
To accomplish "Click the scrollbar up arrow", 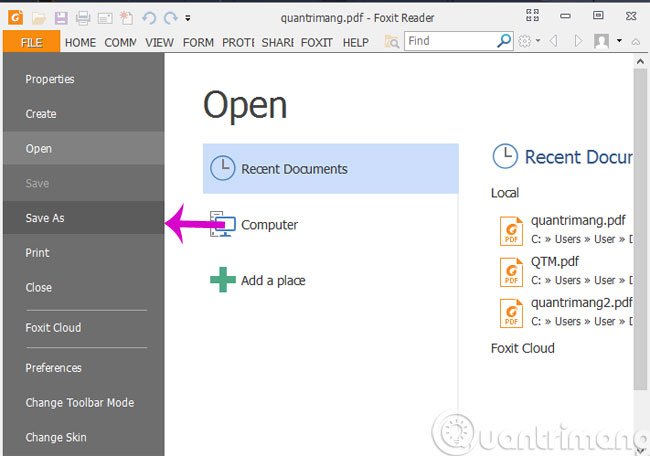I will click(640, 62).
